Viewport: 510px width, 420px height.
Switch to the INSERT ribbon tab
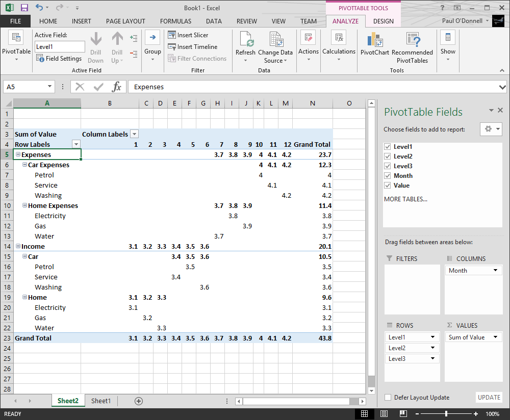pyautogui.click(x=81, y=21)
